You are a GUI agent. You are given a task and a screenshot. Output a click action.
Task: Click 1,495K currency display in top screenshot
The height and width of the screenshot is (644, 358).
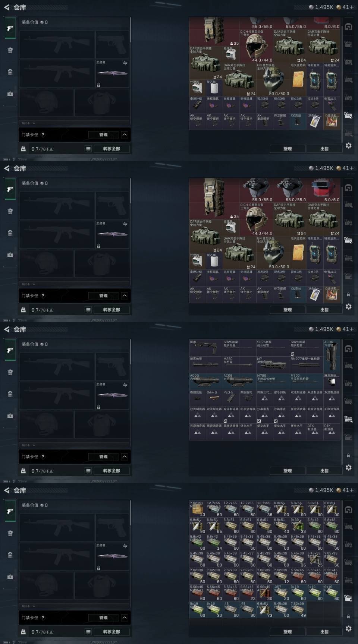[321, 7]
